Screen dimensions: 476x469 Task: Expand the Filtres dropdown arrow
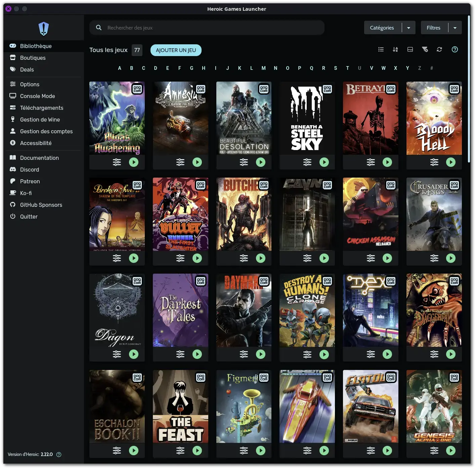coord(455,28)
